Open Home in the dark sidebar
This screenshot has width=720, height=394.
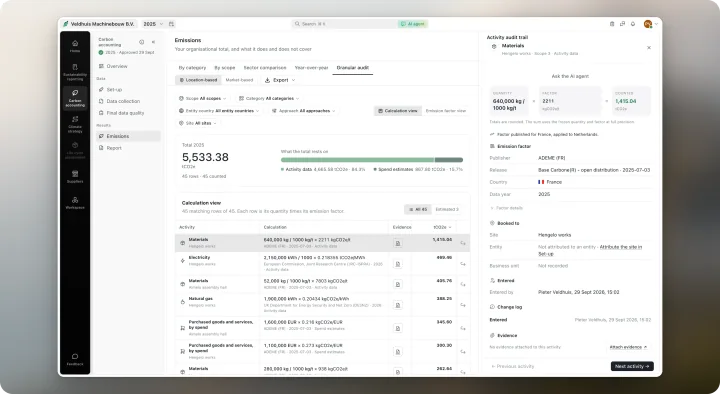coord(75,46)
